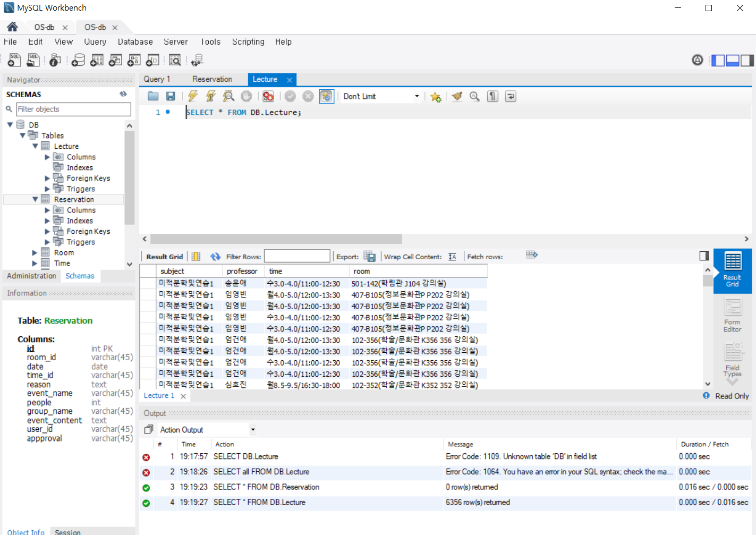Close the Lecture 1 result tab
The height and width of the screenshot is (535, 756).
tap(183, 396)
